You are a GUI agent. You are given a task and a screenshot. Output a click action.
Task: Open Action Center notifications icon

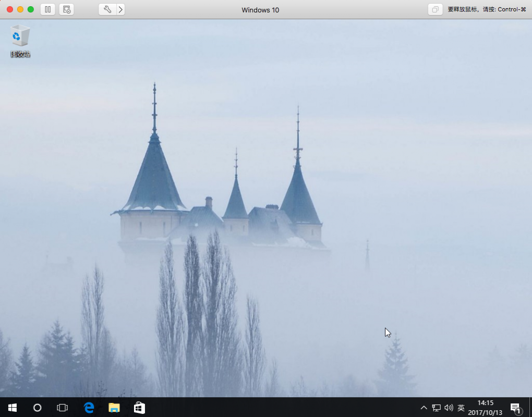[516, 408]
